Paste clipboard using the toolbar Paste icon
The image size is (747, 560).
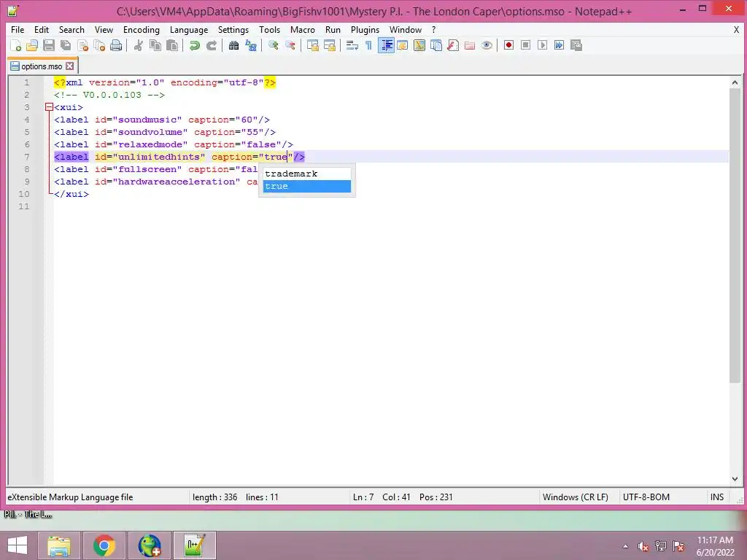point(172,45)
